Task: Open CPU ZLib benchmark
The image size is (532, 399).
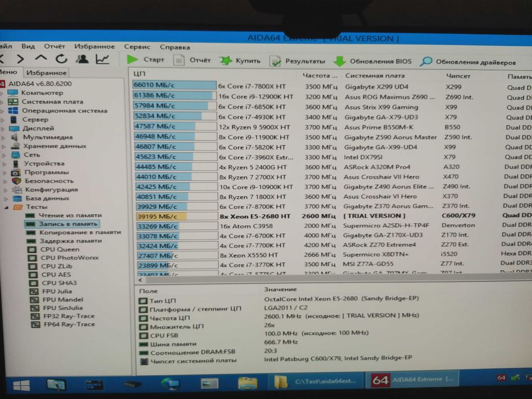Action: pos(56,266)
